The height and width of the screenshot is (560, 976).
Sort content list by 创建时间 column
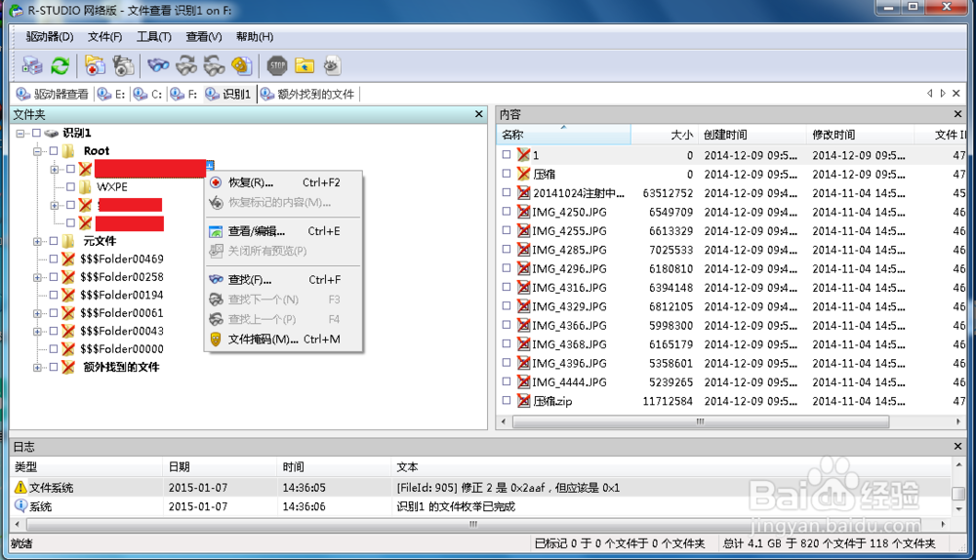tap(752, 135)
